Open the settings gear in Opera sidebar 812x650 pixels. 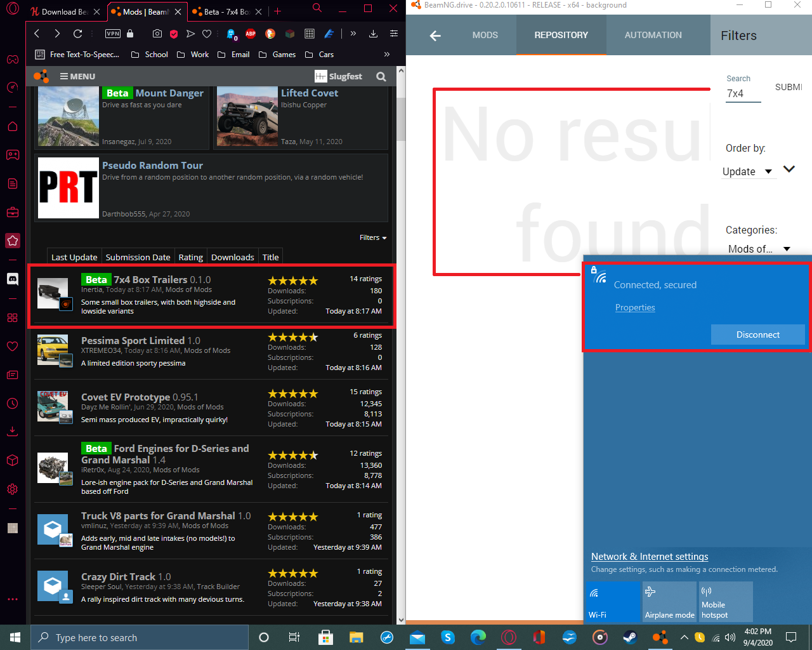(x=13, y=489)
